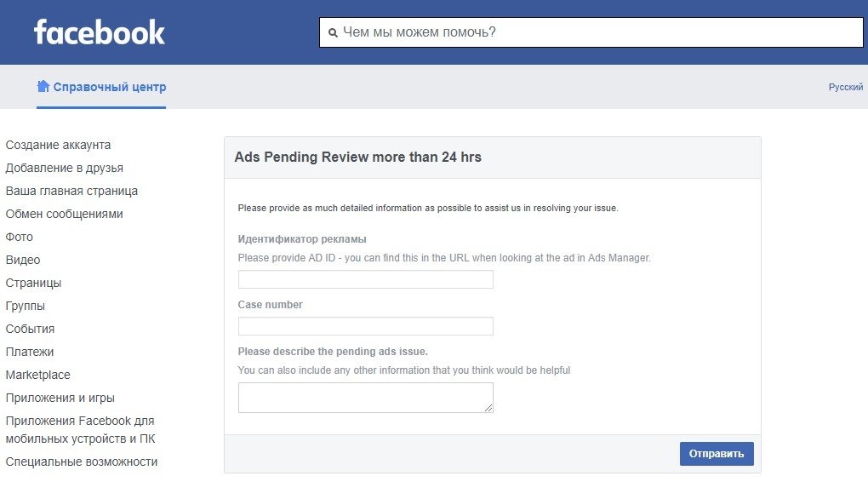The height and width of the screenshot is (499, 868).
Task: Open Специальные возможности help topic
Action: (82, 462)
